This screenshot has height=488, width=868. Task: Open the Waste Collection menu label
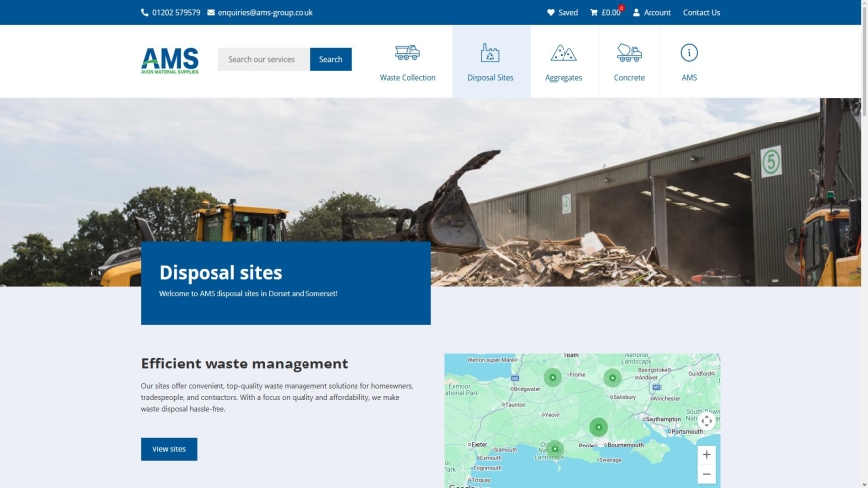pyautogui.click(x=407, y=77)
